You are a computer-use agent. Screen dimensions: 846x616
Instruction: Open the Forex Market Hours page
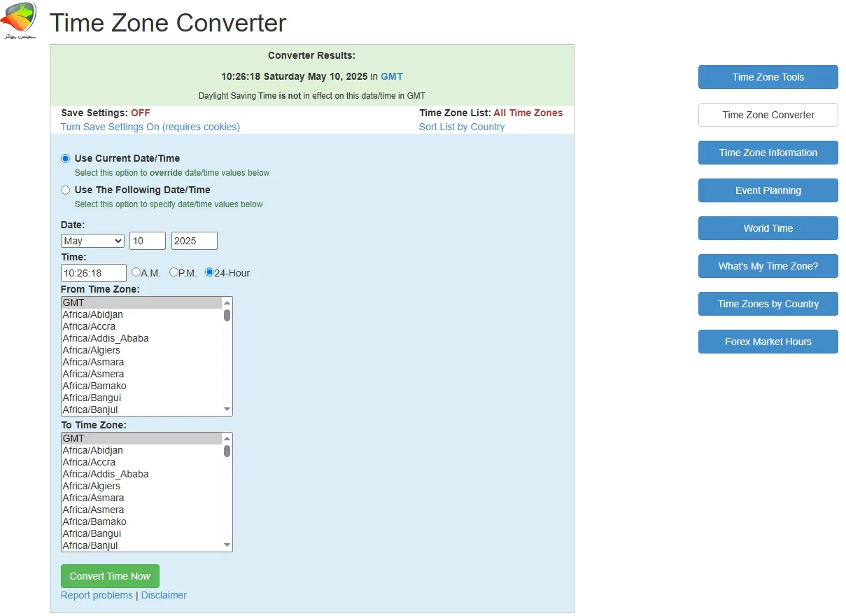[x=768, y=342]
